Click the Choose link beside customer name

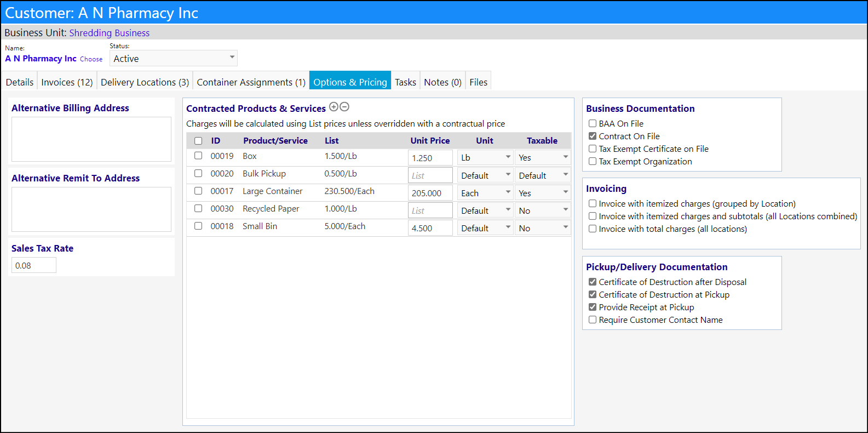[91, 59]
